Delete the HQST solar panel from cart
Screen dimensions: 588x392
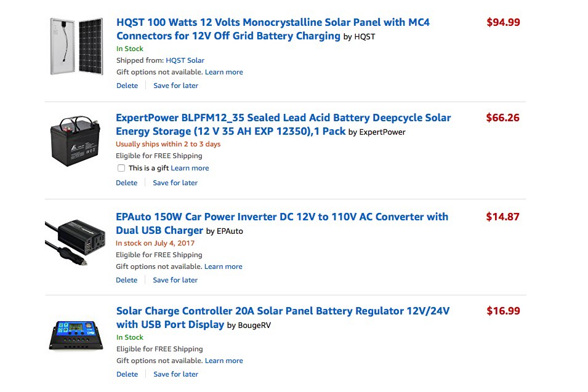(x=127, y=86)
